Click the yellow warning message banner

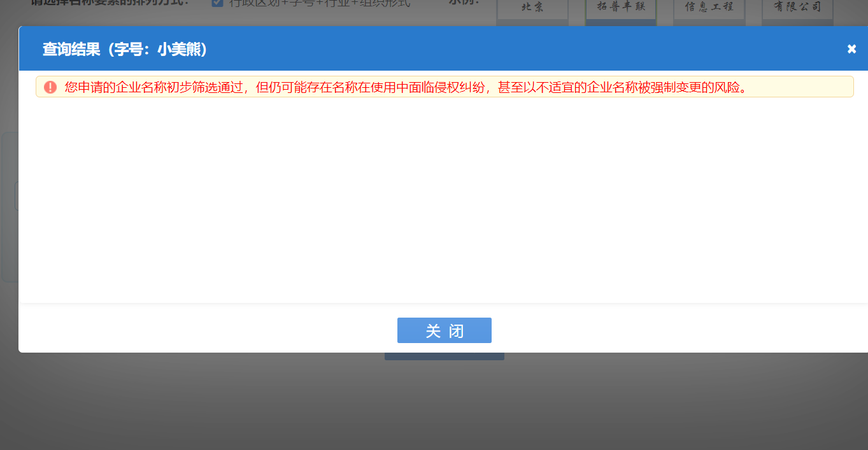(x=445, y=87)
